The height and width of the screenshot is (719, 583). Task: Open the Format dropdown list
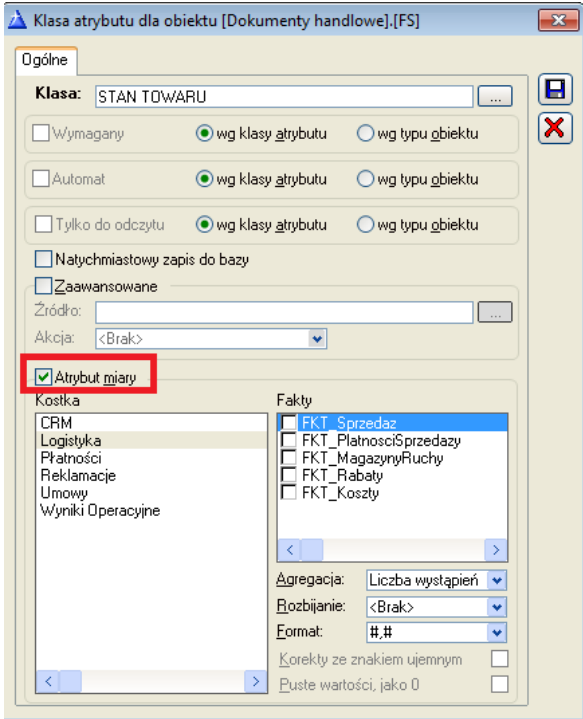tap(497, 633)
